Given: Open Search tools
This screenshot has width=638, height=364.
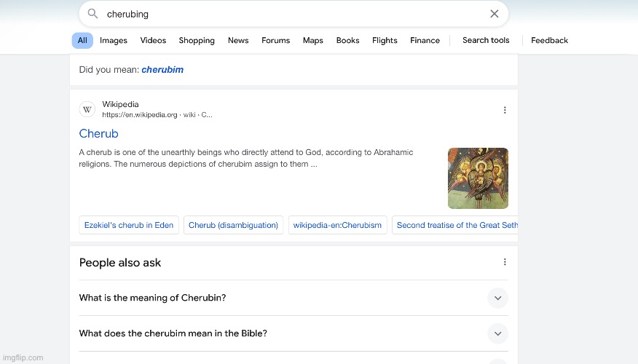Looking at the screenshot, I should [486, 40].
